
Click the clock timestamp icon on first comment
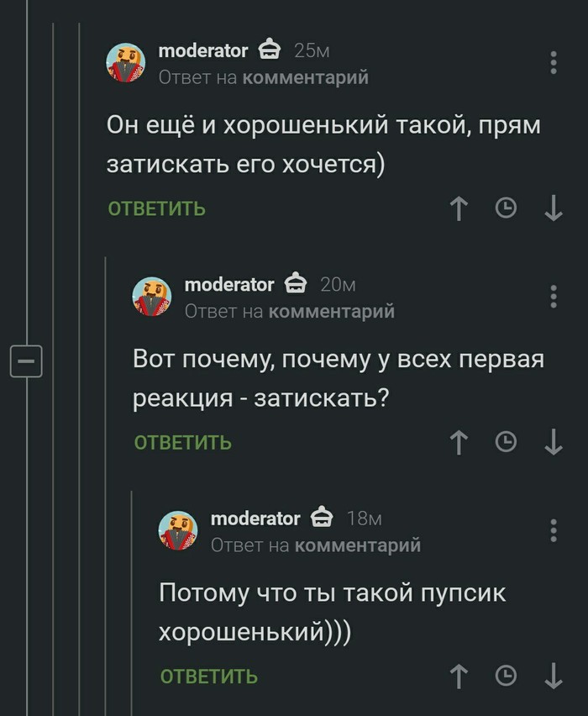point(506,208)
